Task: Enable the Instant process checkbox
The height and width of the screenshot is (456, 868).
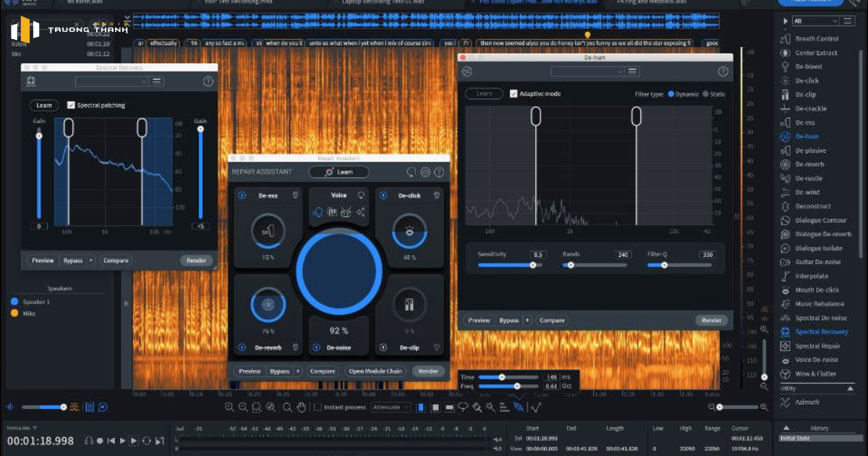Action: tap(318, 408)
